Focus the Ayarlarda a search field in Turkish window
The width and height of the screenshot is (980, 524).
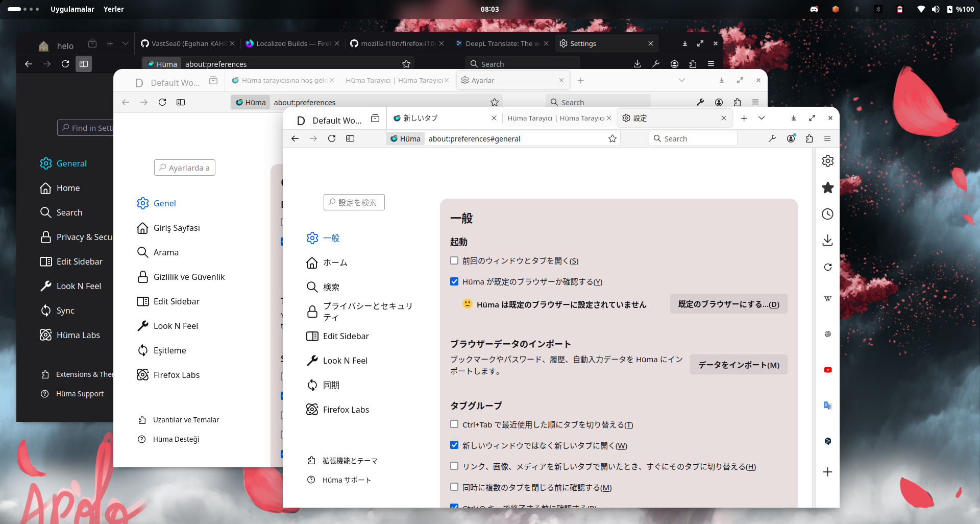pyautogui.click(x=185, y=168)
